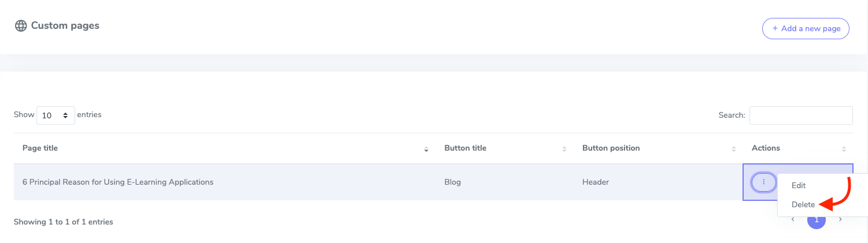Click the Page title column header label
Screen dimensions: 868x243
coord(40,148)
